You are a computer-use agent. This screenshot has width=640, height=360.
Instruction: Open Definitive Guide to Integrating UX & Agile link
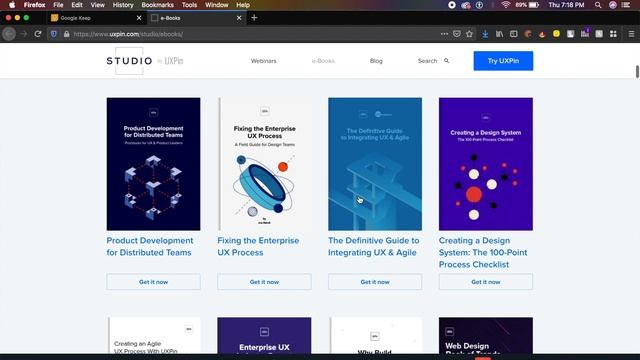click(373, 247)
